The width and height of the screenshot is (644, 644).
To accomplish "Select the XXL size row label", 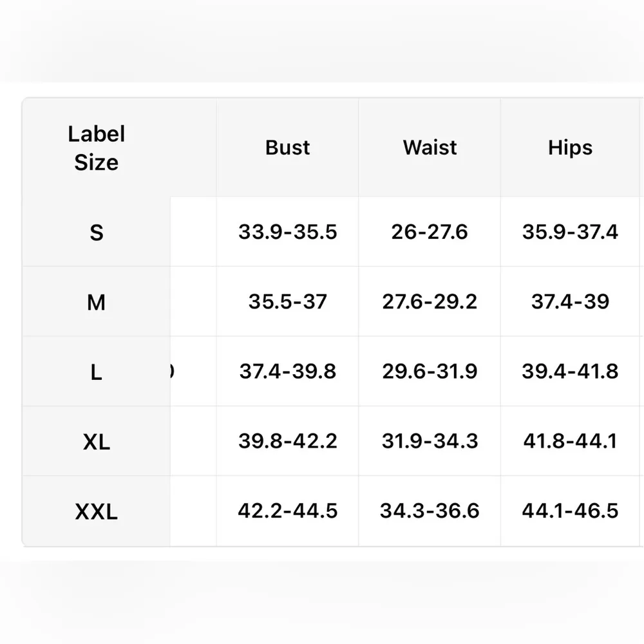I will pos(97,511).
